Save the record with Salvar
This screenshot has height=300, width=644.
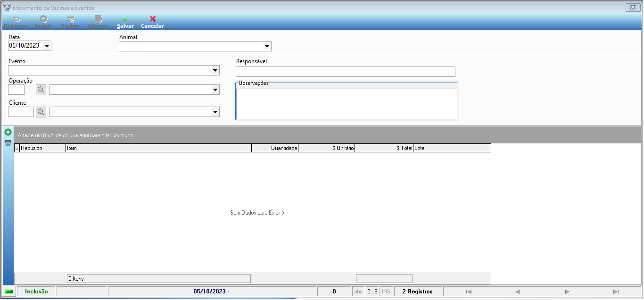pyautogui.click(x=125, y=22)
